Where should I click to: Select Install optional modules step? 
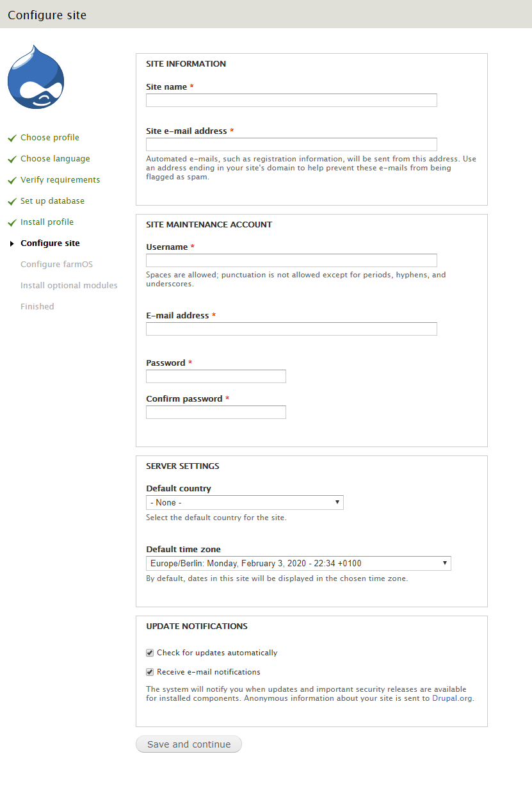click(69, 286)
